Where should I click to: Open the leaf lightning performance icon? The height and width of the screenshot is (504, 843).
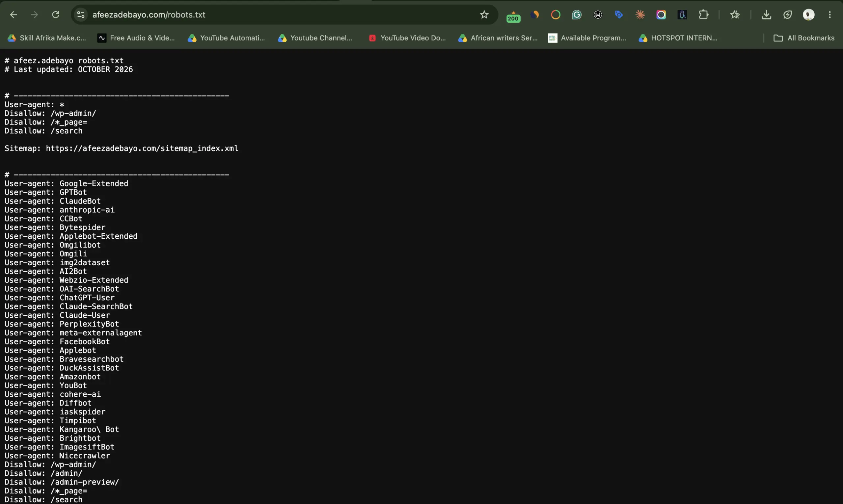(788, 14)
